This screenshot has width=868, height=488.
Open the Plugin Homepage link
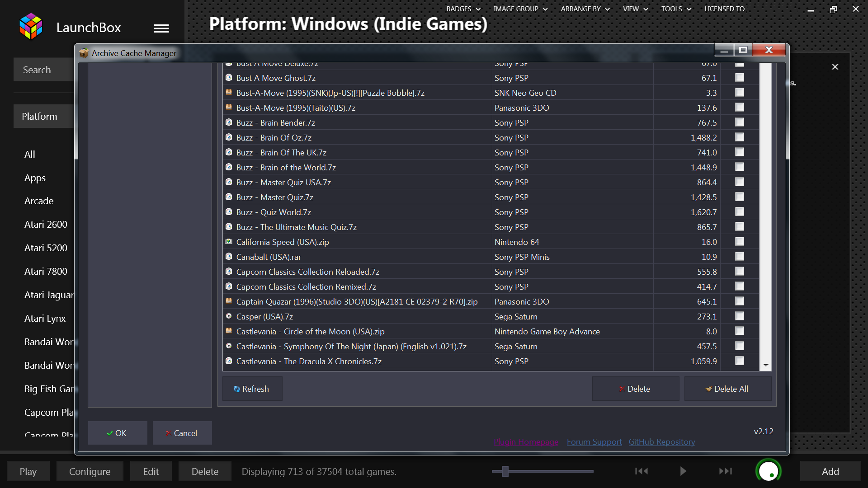(526, 442)
